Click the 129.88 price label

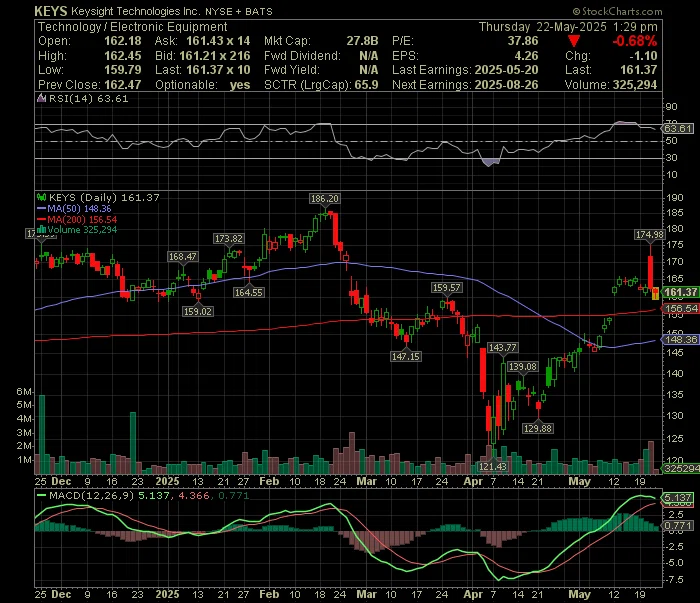coord(538,428)
